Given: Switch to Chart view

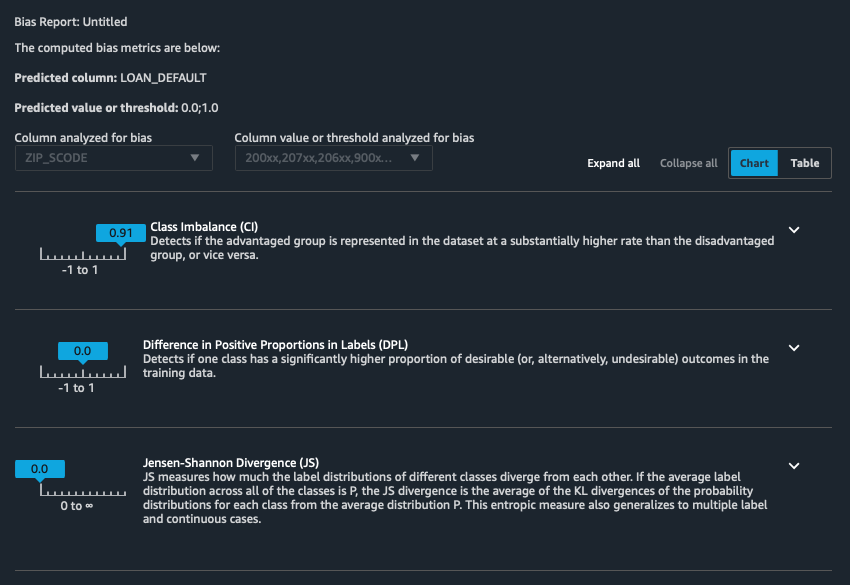Looking at the screenshot, I should (x=754, y=163).
